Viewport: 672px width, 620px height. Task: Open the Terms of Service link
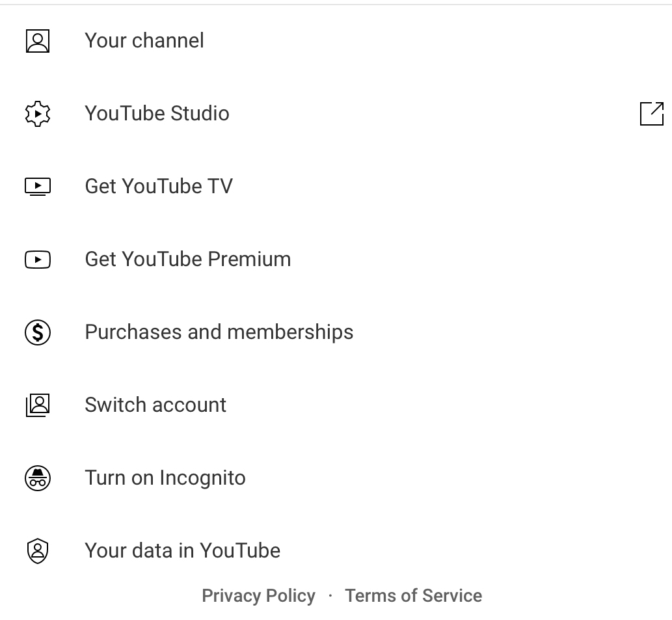click(x=414, y=596)
